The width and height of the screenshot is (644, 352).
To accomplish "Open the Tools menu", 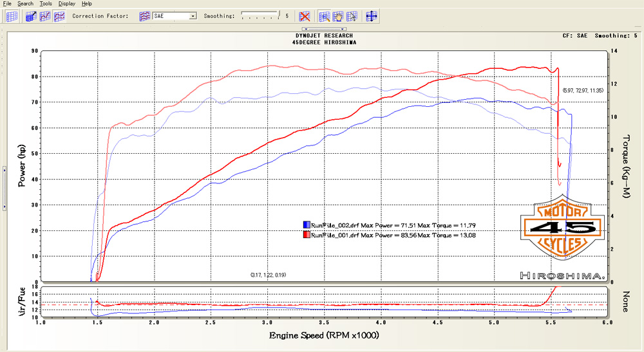I will coord(45,4).
